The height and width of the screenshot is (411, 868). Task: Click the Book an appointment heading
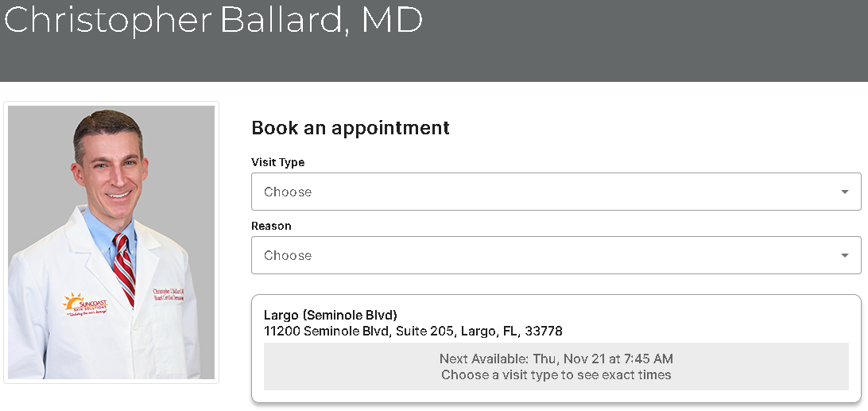point(351,127)
